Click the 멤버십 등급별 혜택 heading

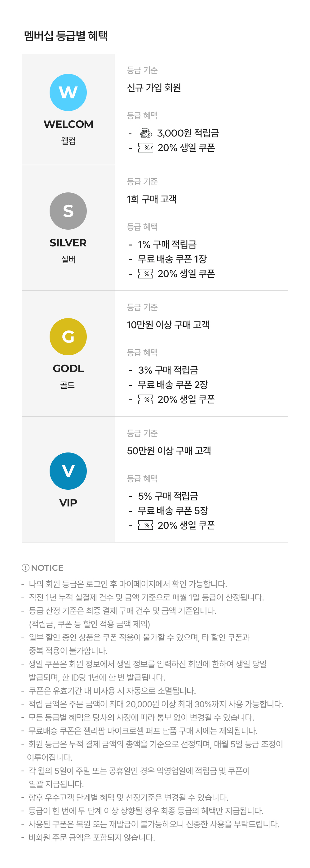click(66, 36)
